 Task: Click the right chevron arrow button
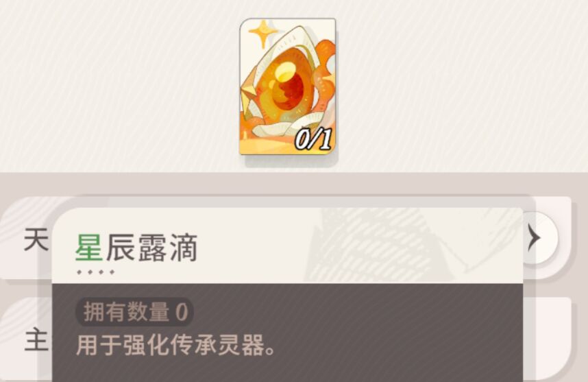coord(536,238)
